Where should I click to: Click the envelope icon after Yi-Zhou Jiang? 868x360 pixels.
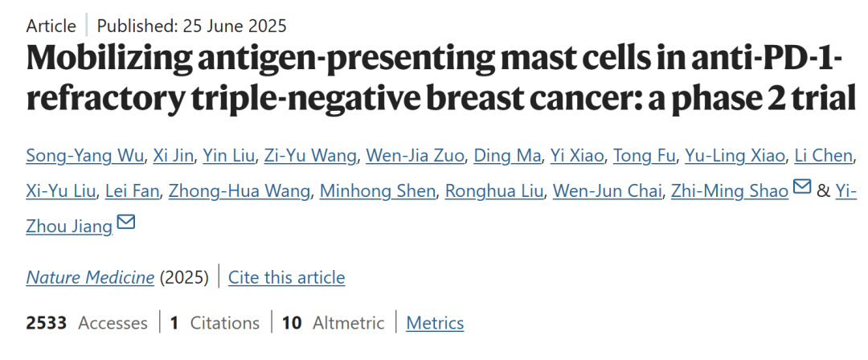pyautogui.click(x=125, y=222)
